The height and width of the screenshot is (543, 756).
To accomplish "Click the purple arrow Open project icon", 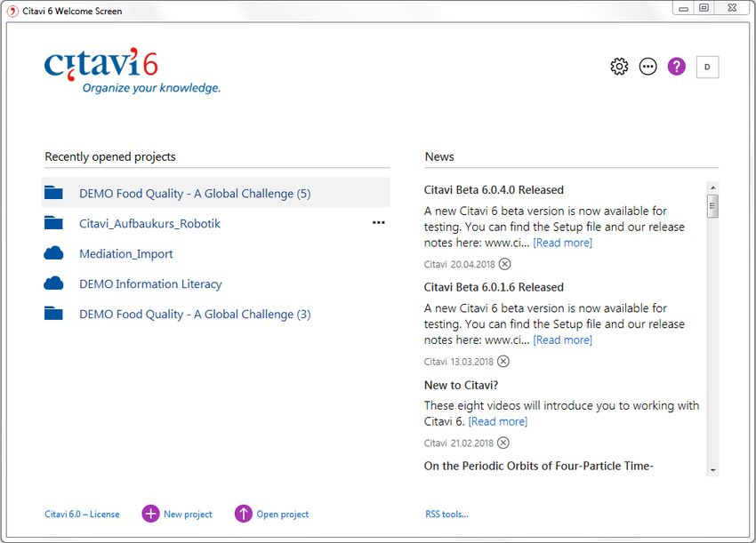I will [243, 514].
